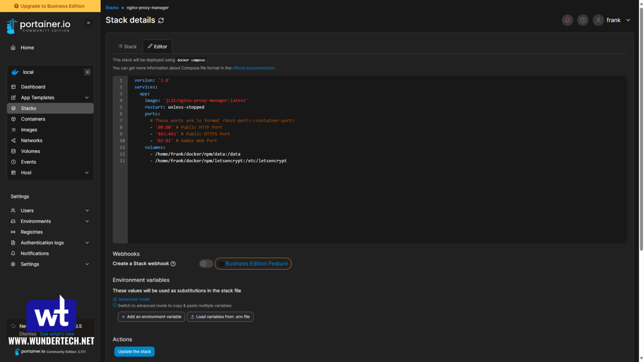The image size is (644, 362).
Task: Expand the App Templates submenu
Action: (x=87, y=98)
